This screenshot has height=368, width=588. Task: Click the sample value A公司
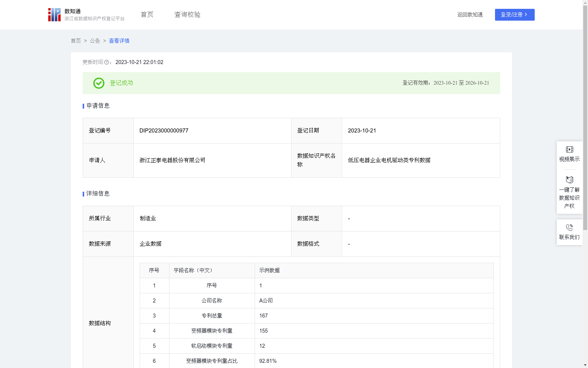(x=266, y=301)
